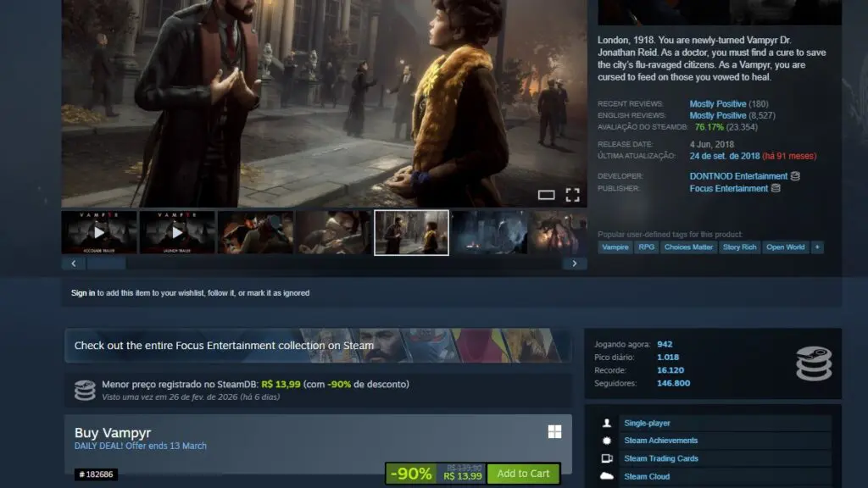This screenshot has height=488, width=868.
Task: Enter fullscreen on the Vampyr trailer
Action: tap(572, 194)
